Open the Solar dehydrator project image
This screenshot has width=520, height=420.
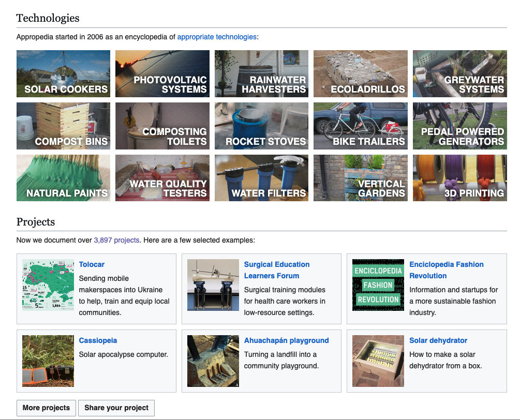click(378, 361)
